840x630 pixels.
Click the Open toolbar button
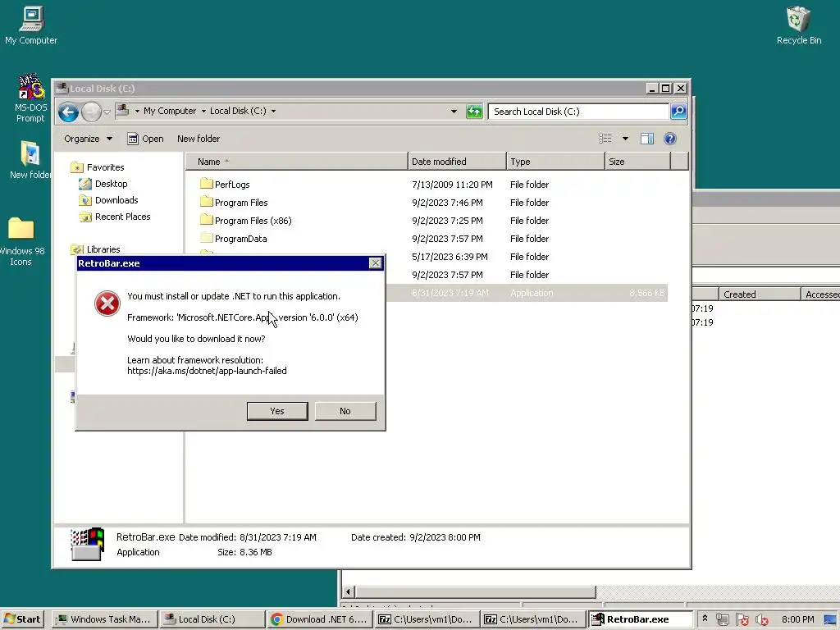point(145,139)
